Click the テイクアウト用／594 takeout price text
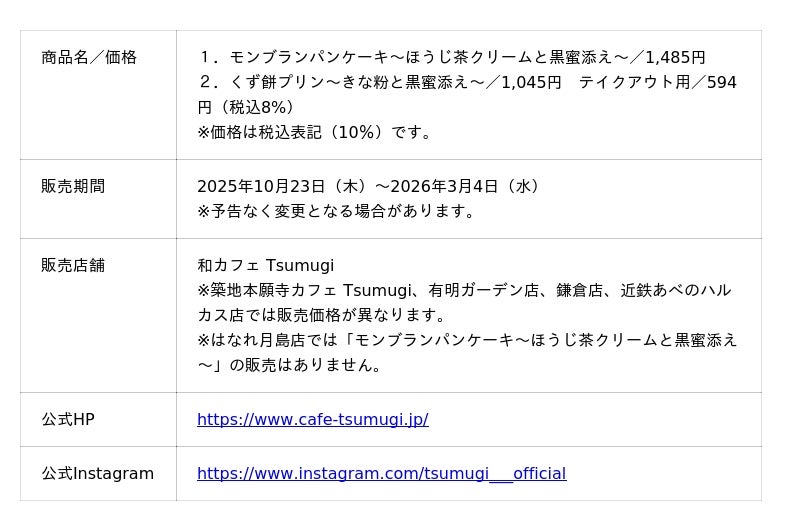This screenshot has width=800, height=531. click(x=657, y=83)
